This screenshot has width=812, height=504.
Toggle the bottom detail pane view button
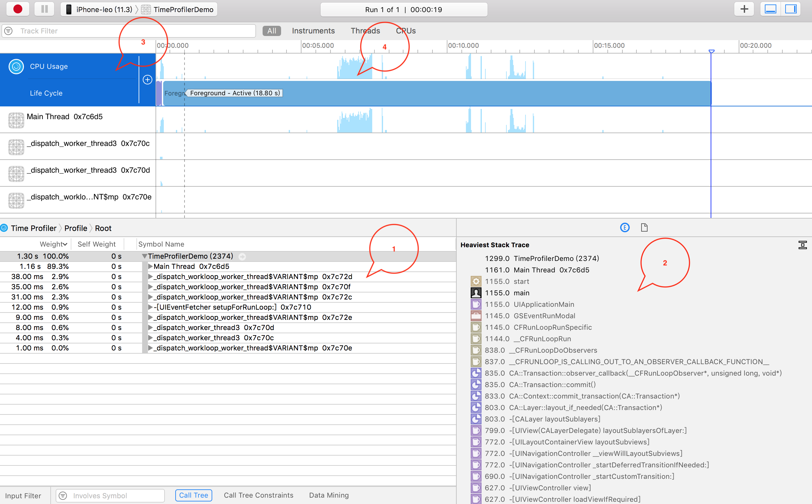770,9
